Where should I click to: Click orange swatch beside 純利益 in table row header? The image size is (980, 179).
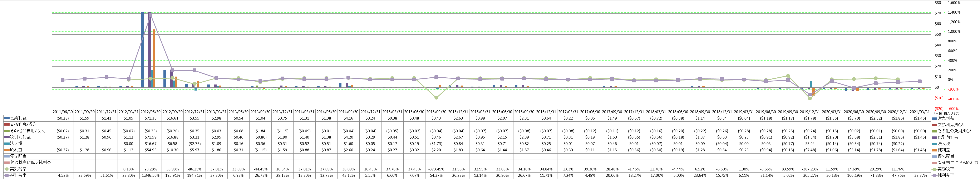(6, 150)
